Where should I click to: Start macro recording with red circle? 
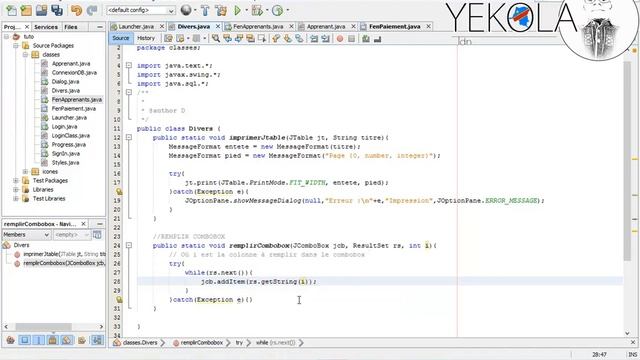click(x=340, y=38)
